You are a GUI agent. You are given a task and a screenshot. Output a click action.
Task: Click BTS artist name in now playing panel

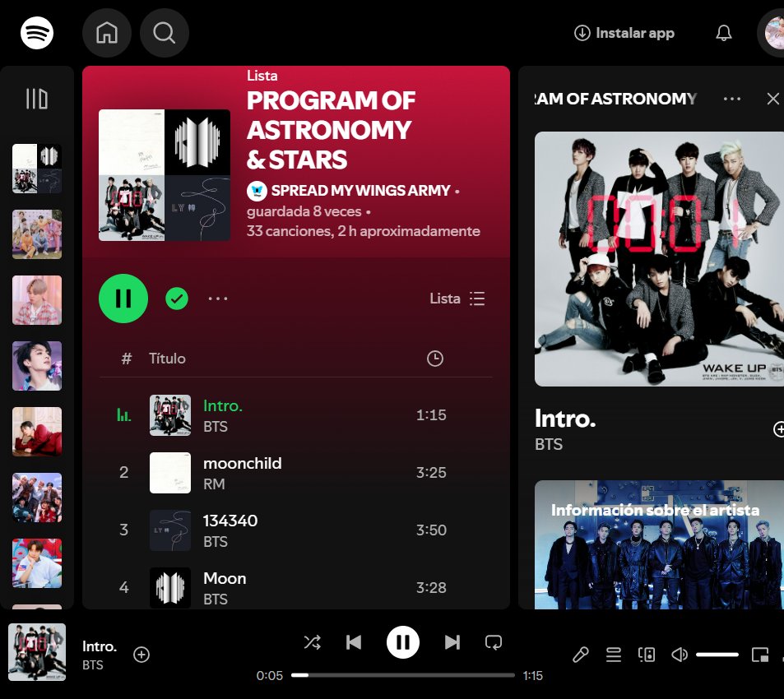point(549,444)
